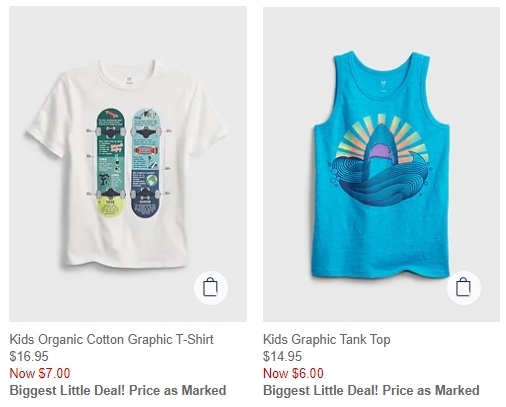Click the quick-add bag icon on the blue tank top
The image size is (506, 407).
pyautogui.click(x=464, y=288)
